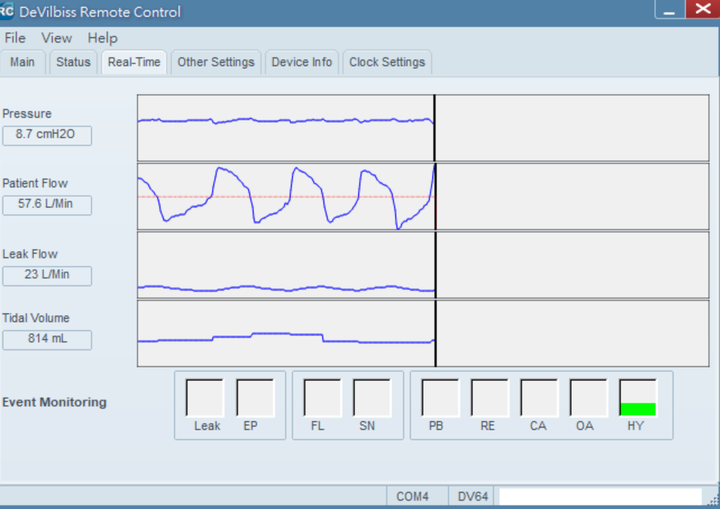Viewport: 720px width, 509px height.
Task: Click the Patient Flow value 57.6 L/Min
Action: tap(47, 204)
